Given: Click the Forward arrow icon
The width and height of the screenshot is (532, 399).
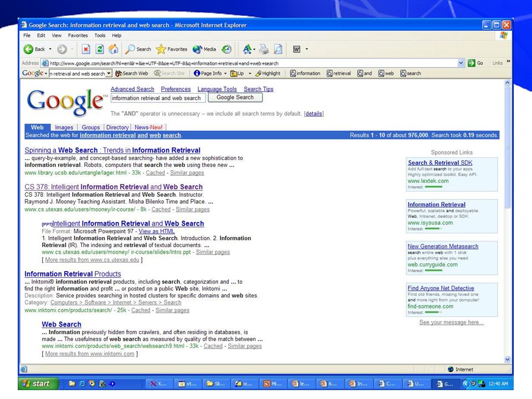Looking at the screenshot, I should point(62,49).
